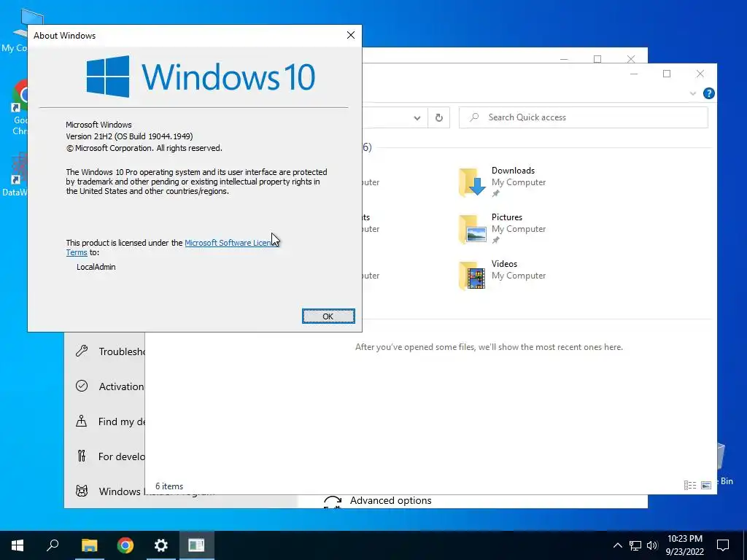
Task: Click OK in About Windows dialog
Action: point(328,316)
